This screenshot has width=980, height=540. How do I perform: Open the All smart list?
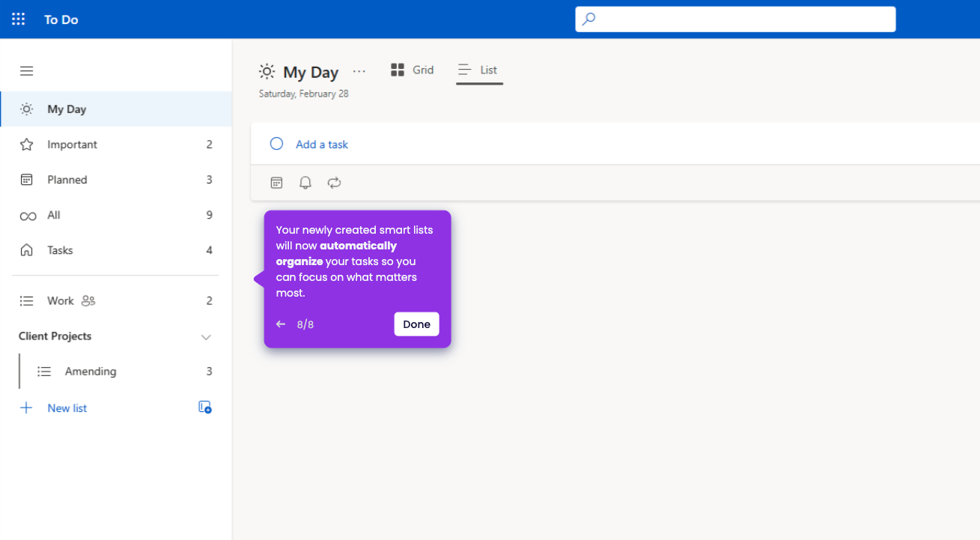point(116,215)
